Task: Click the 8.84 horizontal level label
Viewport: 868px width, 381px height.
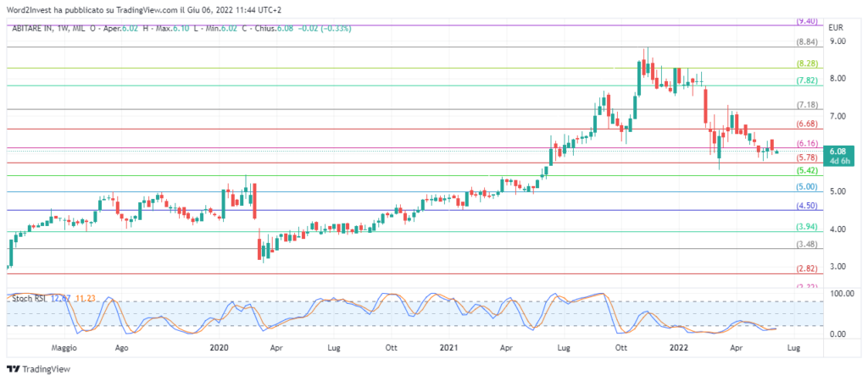Action: (806, 41)
